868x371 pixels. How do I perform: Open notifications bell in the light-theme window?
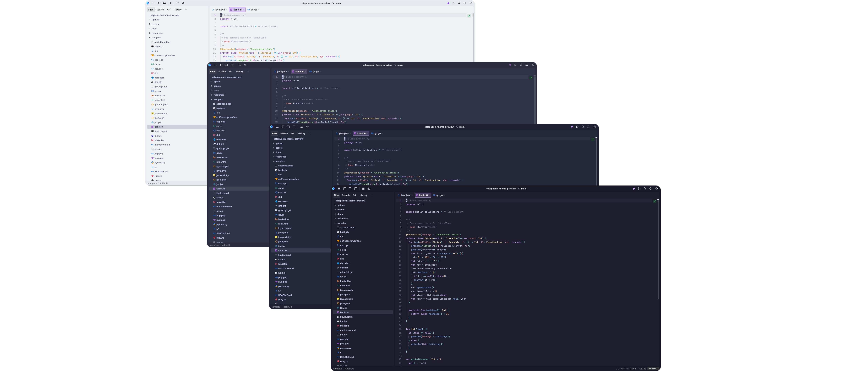click(465, 3)
